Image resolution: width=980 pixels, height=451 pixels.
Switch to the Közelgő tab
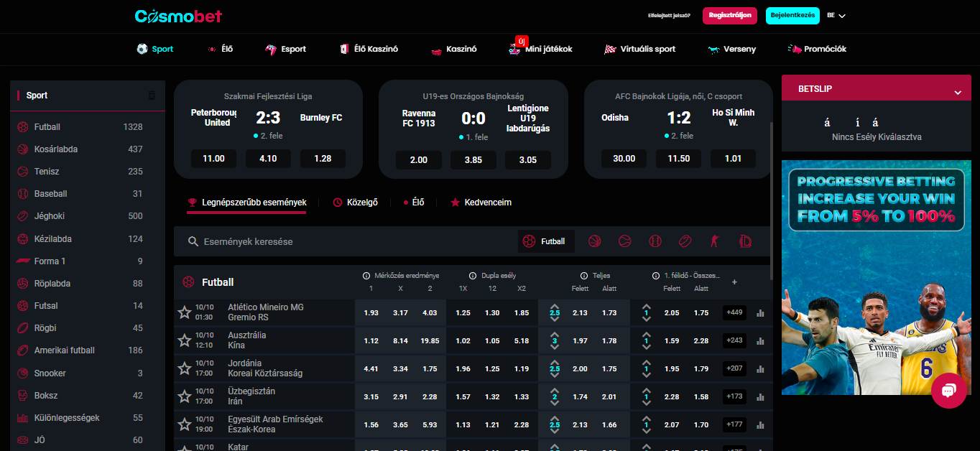coord(356,203)
